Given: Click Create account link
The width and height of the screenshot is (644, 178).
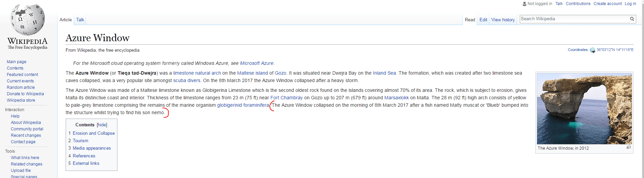Looking at the screenshot, I should 607,4.
